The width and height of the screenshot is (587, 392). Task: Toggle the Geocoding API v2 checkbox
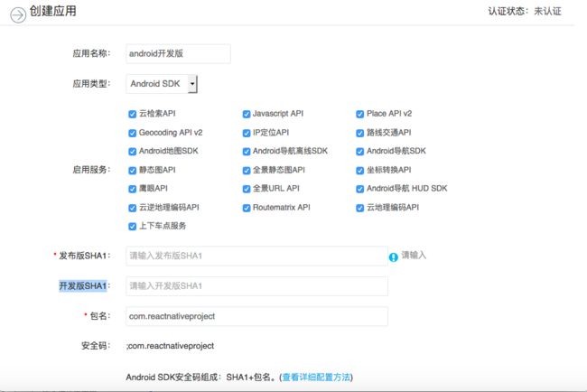point(132,133)
